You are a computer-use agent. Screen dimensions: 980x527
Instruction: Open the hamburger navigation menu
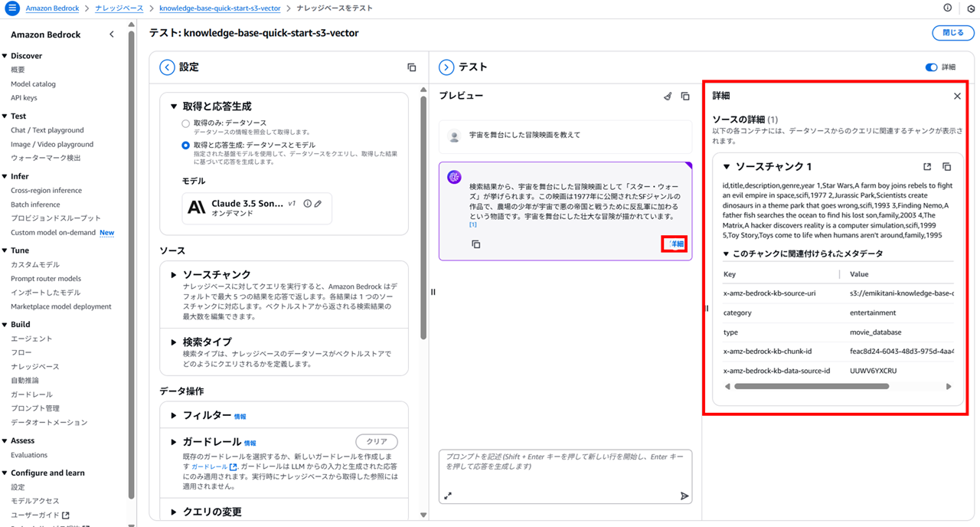tap(12, 8)
